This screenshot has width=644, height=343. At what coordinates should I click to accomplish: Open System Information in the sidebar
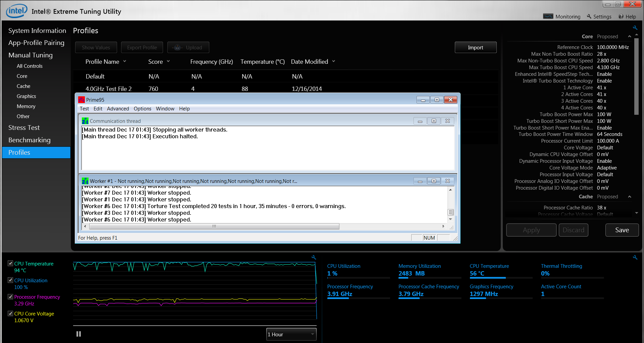pos(37,31)
